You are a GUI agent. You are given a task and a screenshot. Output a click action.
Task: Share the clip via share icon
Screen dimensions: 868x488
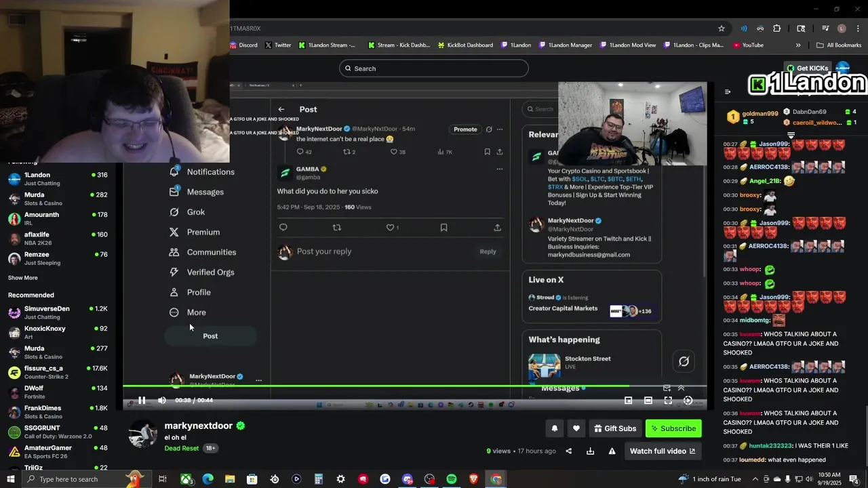pyautogui.click(x=569, y=451)
